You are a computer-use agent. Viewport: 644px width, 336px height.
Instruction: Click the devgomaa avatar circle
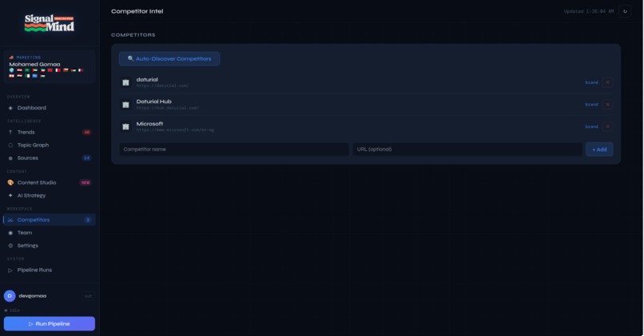(x=10, y=296)
